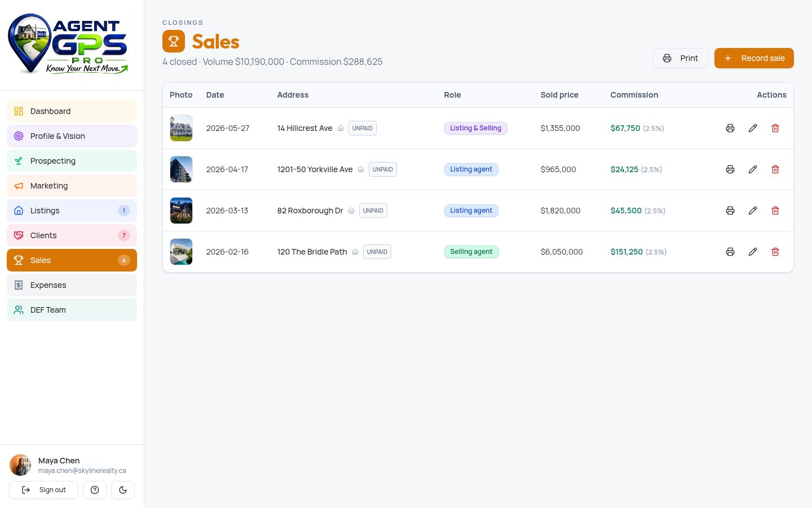Open the 14 Hillcrest Ave property photo
The height and width of the screenshot is (508, 812).
click(x=182, y=128)
